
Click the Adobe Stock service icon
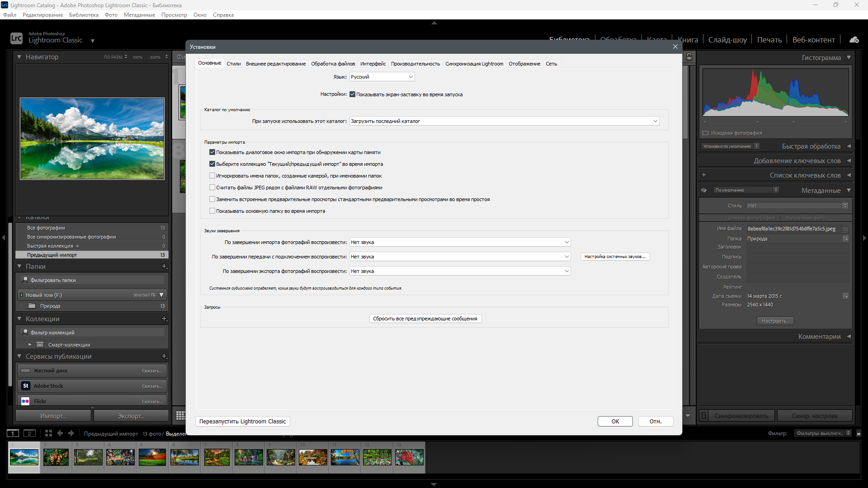[x=26, y=386]
